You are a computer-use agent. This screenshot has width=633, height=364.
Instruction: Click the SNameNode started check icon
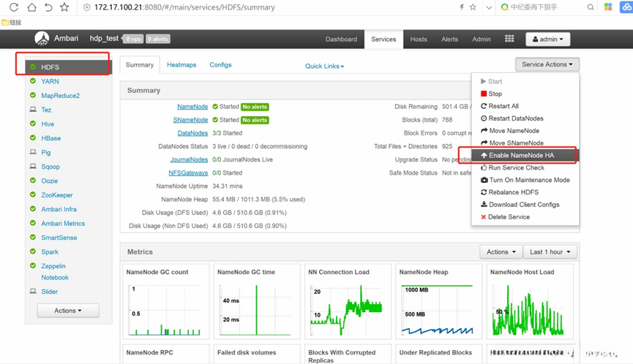[x=215, y=120]
